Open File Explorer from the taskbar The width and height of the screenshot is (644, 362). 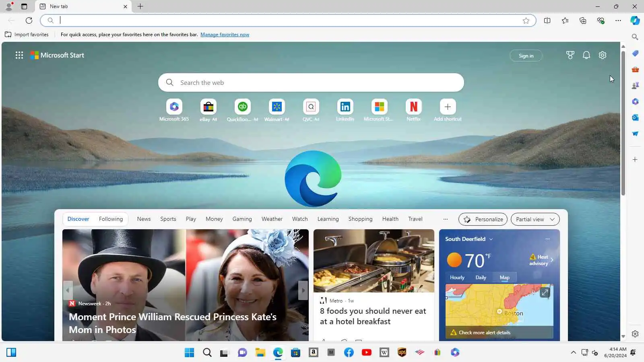pos(260,353)
